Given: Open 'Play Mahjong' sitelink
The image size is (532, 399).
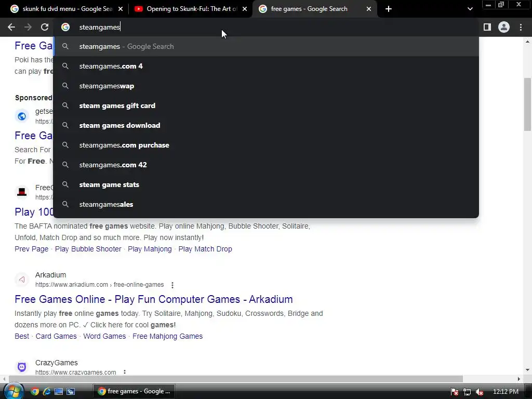Looking at the screenshot, I should [150, 249].
